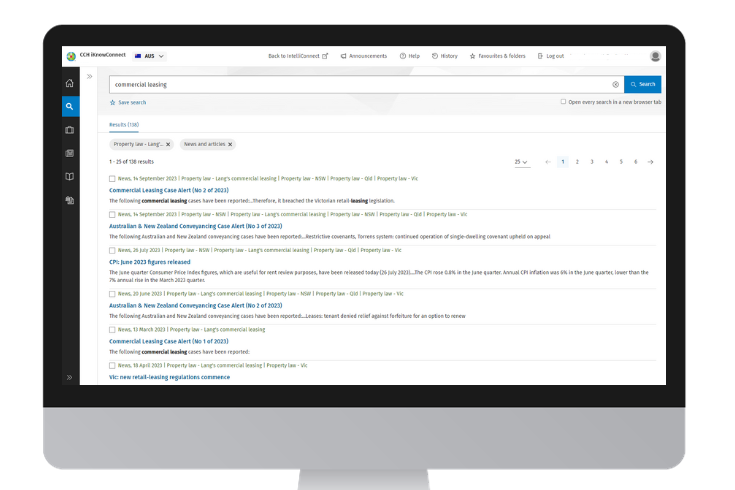
Task: Expand the sidebar with bottom double-chevron
Action: 70,377
